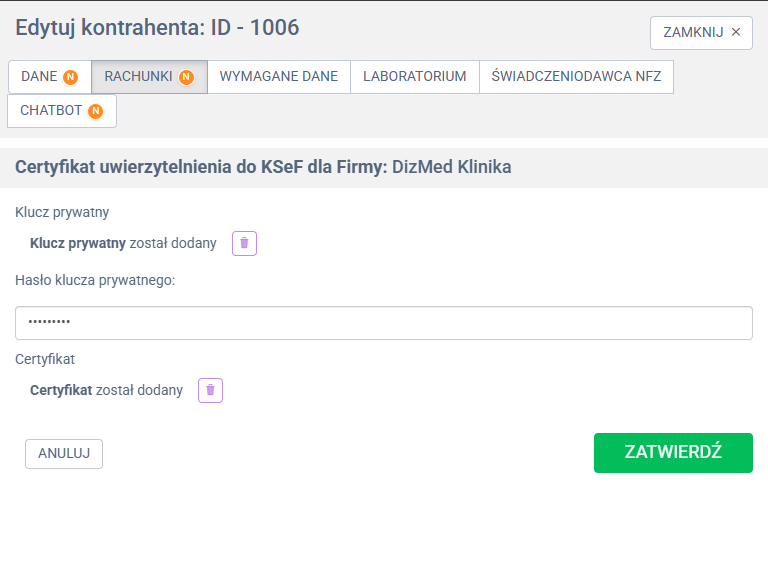Close the dialog with ZAMKNIJ button
This screenshot has width=768, height=567.
click(701, 32)
